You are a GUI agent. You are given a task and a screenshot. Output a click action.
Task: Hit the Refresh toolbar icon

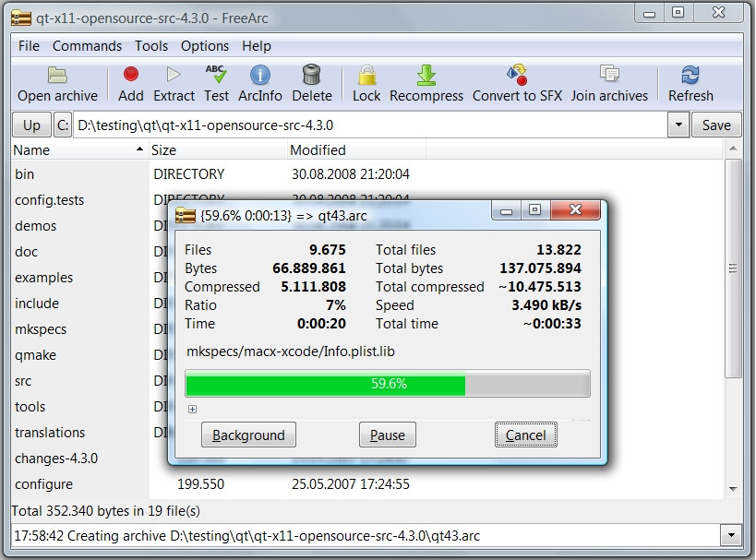pyautogui.click(x=690, y=76)
